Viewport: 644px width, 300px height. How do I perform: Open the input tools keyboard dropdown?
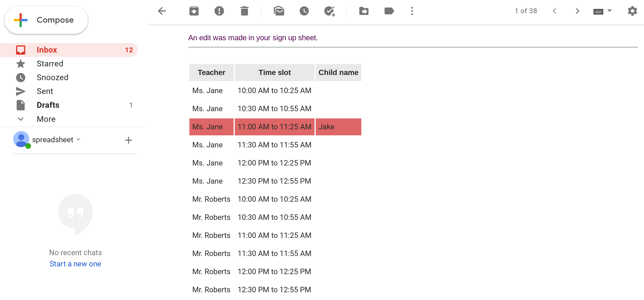pos(610,11)
